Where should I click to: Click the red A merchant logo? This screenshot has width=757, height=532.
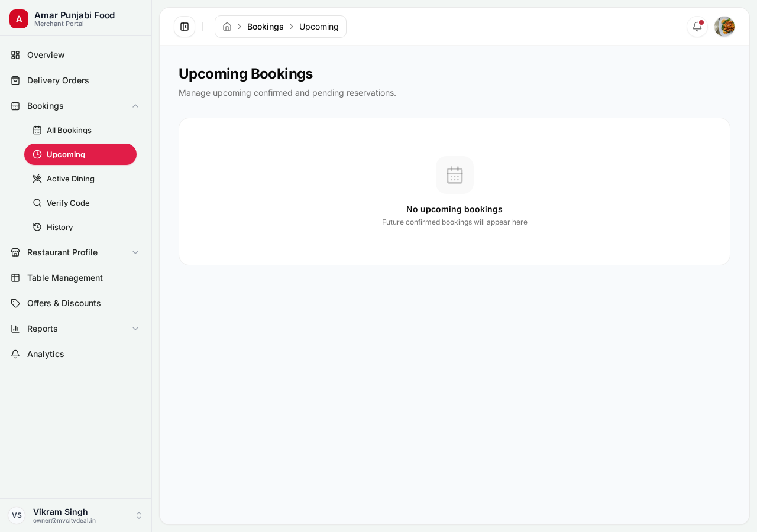point(19,19)
